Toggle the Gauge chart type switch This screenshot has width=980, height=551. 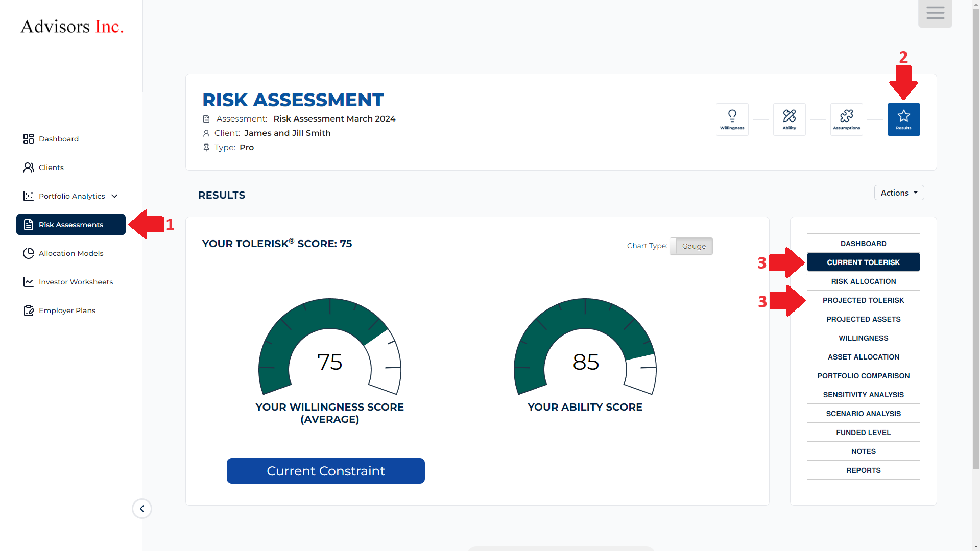click(x=691, y=246)
